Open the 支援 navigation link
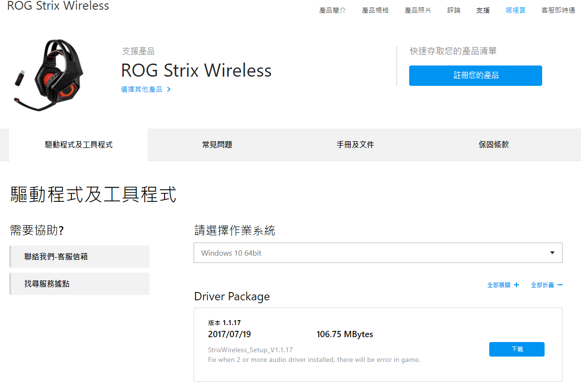 coord(483,10)
